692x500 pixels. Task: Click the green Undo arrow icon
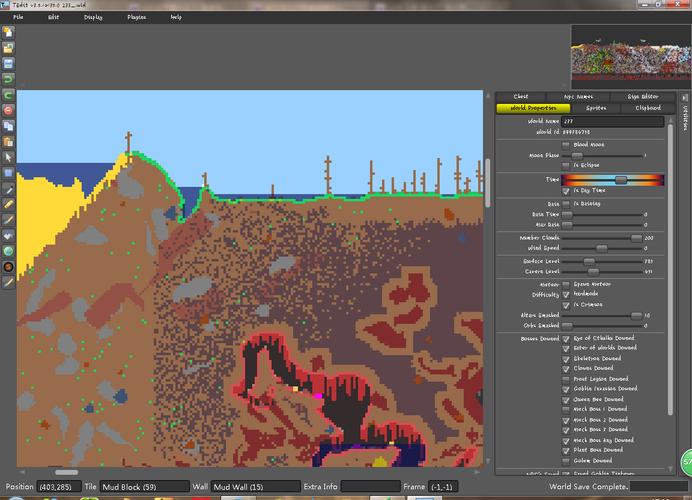coord(8,79)
